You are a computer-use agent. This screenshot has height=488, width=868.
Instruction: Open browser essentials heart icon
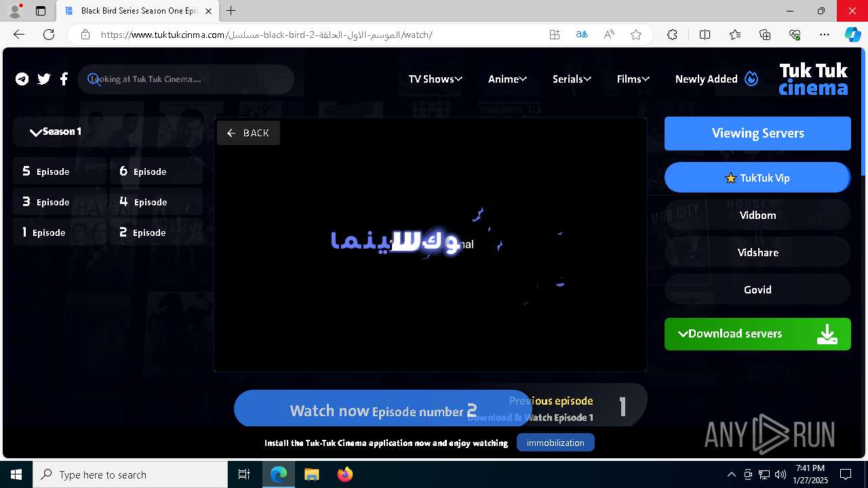click(x=795, y=35)
